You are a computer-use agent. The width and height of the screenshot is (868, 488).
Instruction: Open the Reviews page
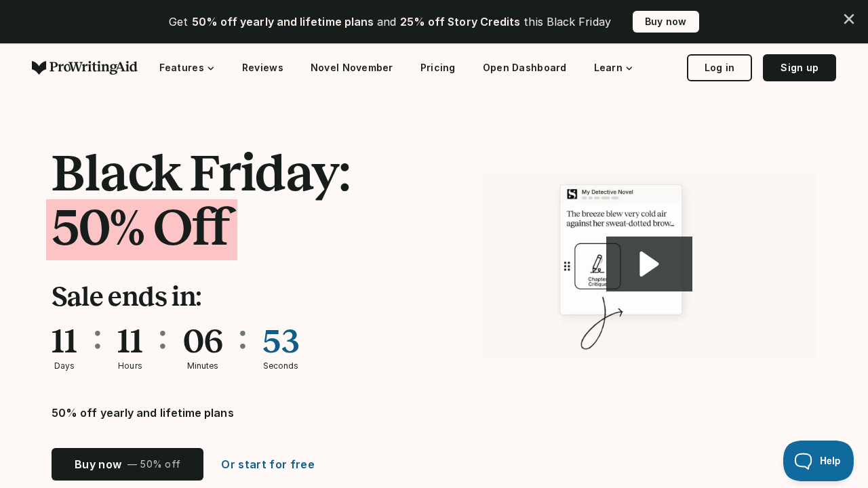click(x=262, y=68)
